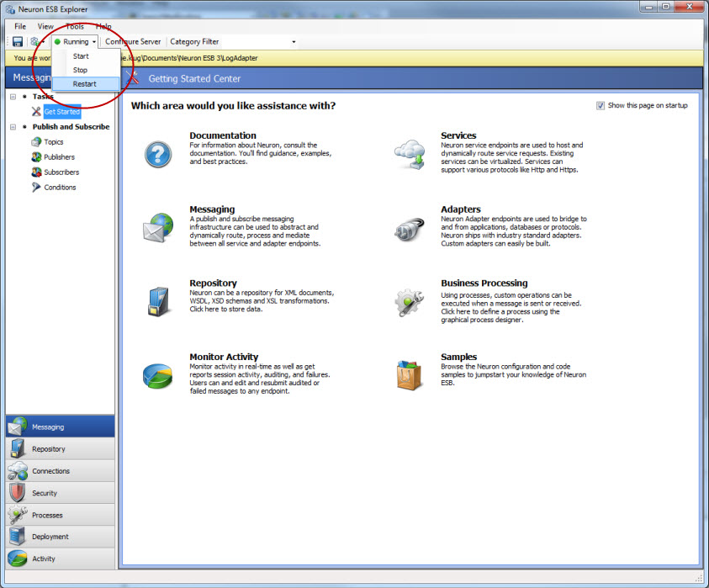Select Subscribers in the tree
This screenshot has width=709, height=588.
61,172
